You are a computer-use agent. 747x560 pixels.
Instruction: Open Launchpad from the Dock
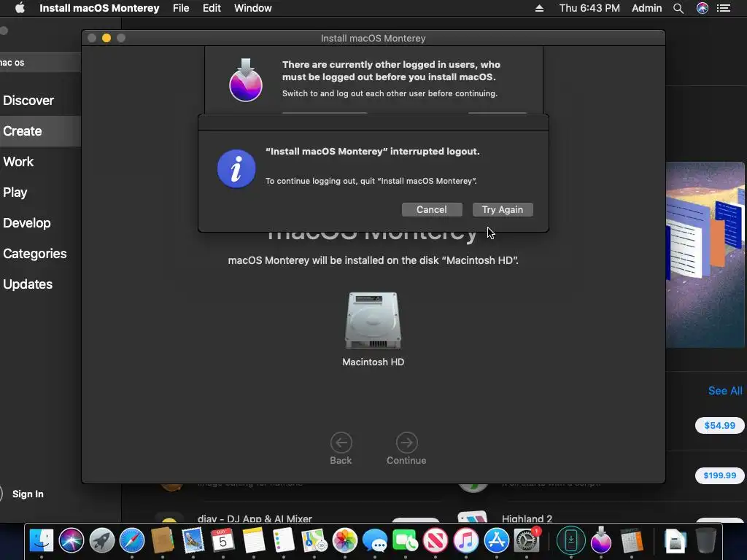click(x=102, y=541)
